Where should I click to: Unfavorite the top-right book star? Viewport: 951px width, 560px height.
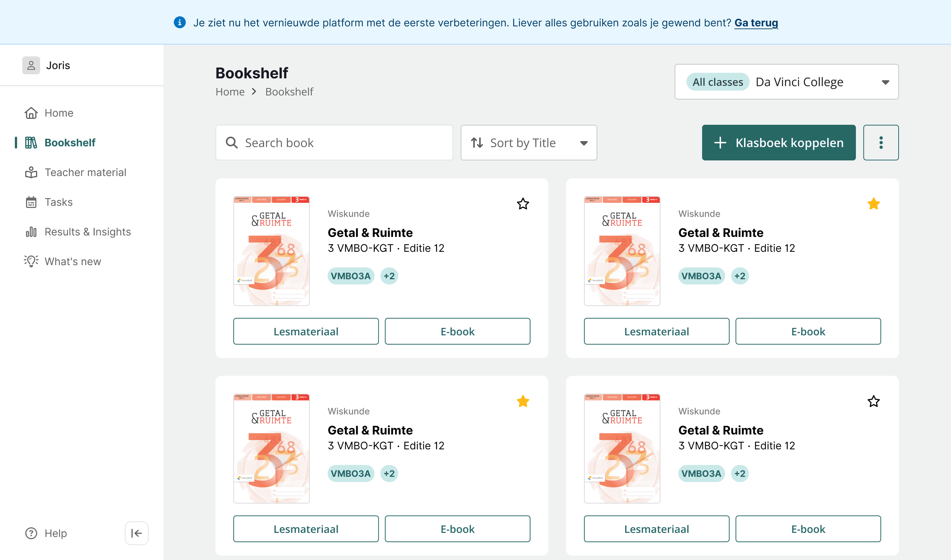[873, 204]
